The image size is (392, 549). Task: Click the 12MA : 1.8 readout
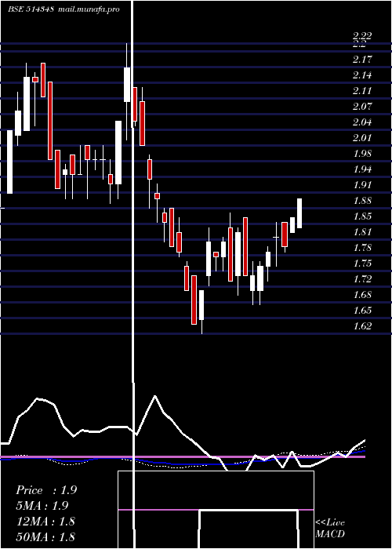(x=45, y=522)
